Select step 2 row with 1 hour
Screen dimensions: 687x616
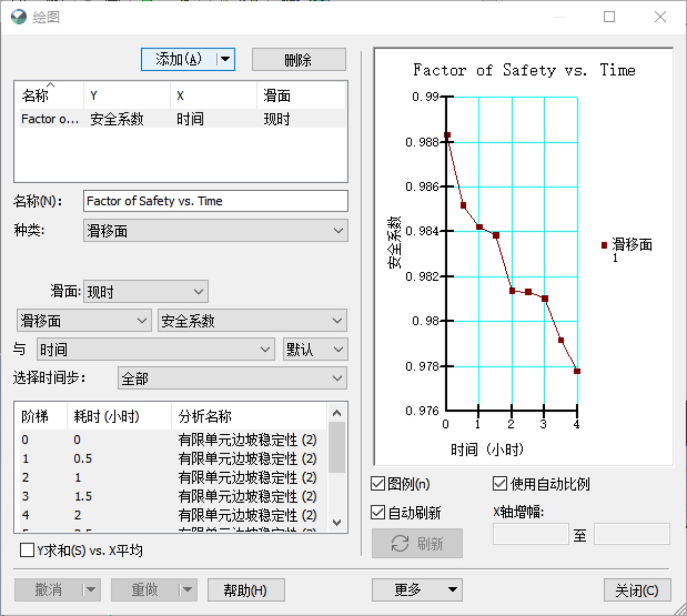(x=169, y=478)
